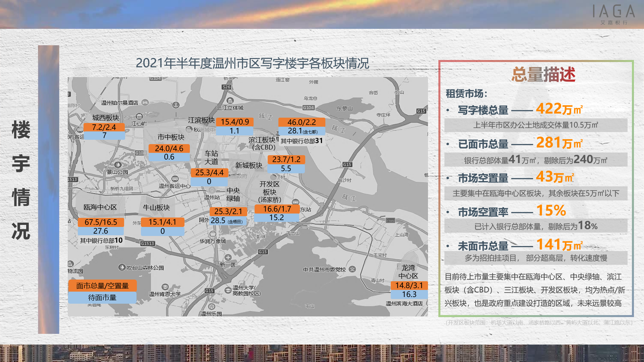
Task: Click the 市中板块 value 24.0/4.6
Action: [169, 148]
